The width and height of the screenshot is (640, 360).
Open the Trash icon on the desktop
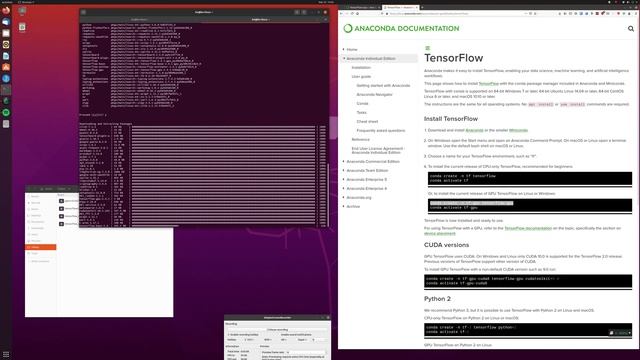pyautogui.click(x=22, y=27)
